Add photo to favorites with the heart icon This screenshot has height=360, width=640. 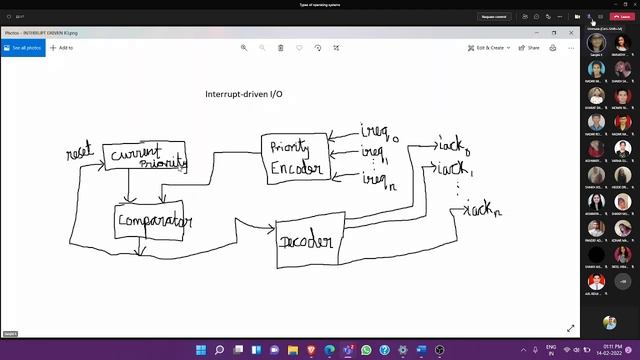[299, 48]
